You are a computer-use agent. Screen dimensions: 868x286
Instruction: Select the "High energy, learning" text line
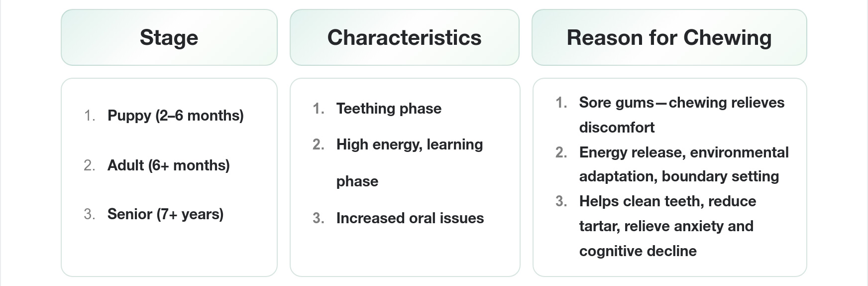pyautogui.click(x=409, y=144)
